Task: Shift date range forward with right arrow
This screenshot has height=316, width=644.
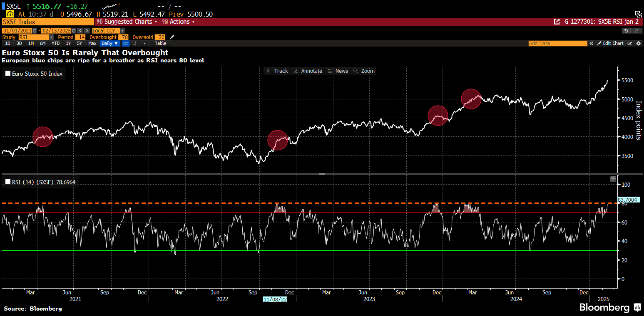Action: pos(87,30)
